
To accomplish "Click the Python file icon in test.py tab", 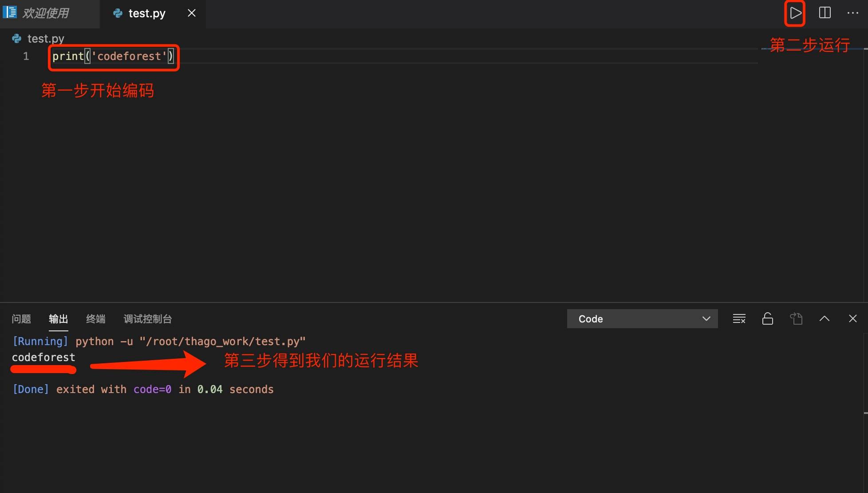I will pos(118,13).
